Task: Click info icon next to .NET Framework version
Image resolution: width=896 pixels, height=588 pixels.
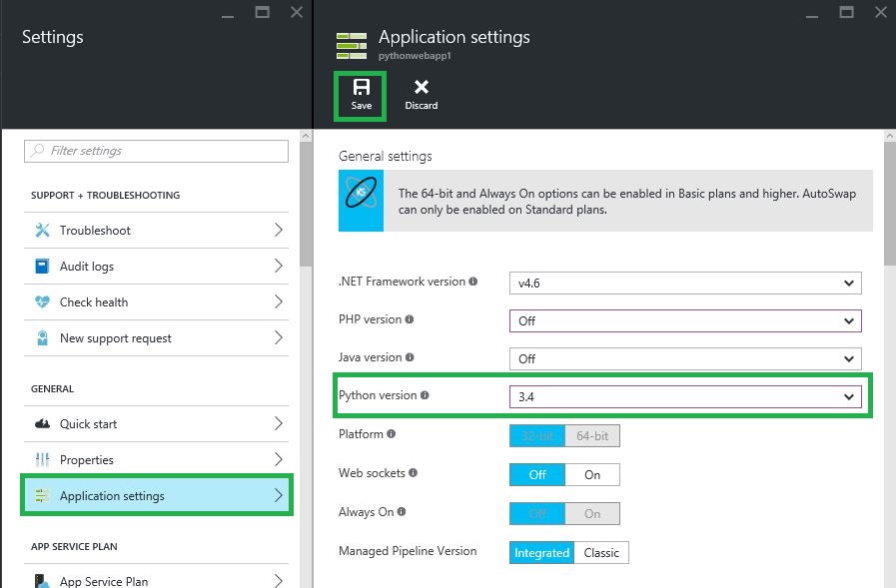Action: click(473, 282)
